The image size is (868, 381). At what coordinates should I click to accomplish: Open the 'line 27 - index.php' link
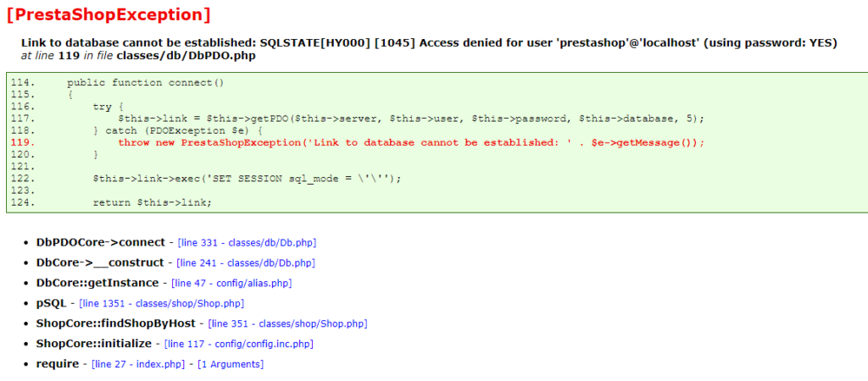point(138,364)
